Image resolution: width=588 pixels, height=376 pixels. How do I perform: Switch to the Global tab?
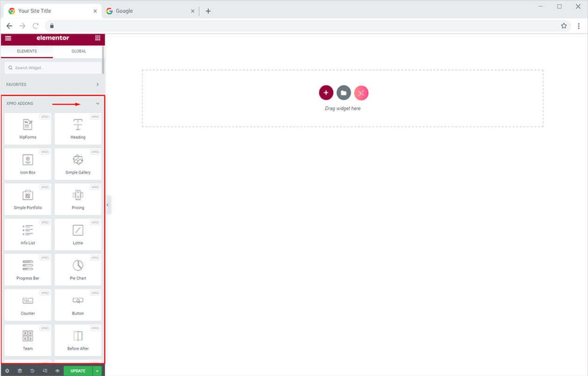click(x=79, y=51)
